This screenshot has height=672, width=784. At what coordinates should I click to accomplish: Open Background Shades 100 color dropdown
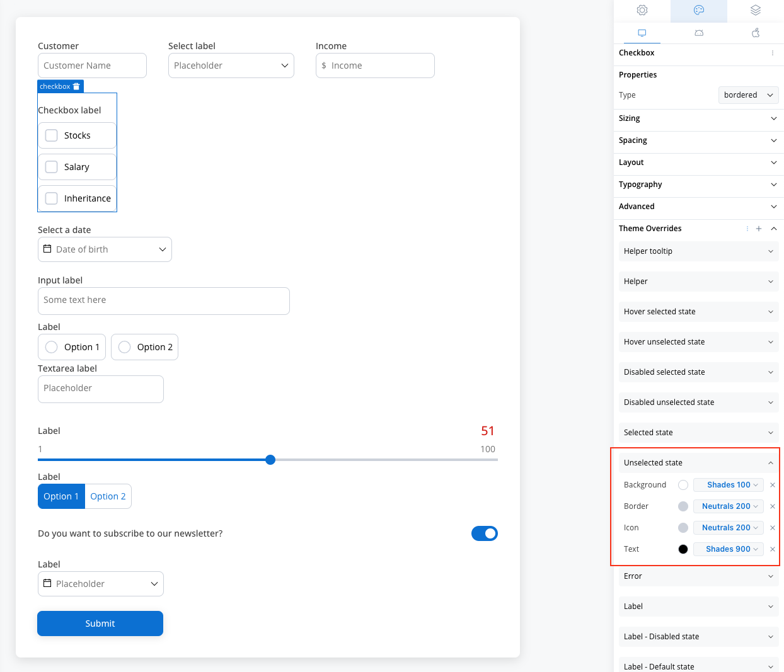coord(729,485)
